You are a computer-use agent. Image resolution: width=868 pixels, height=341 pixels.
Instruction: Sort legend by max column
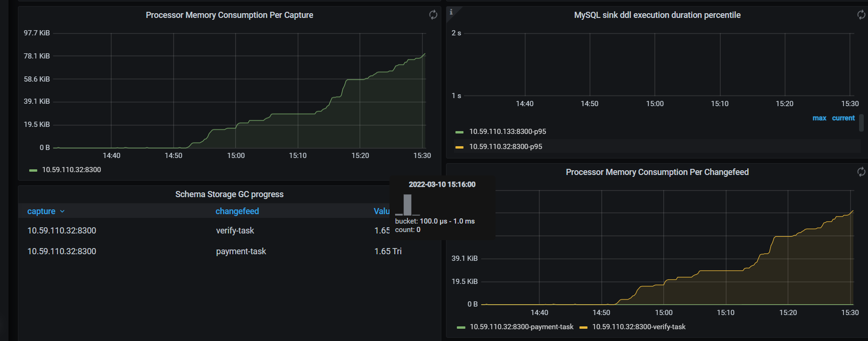click(x=819, y=118)
